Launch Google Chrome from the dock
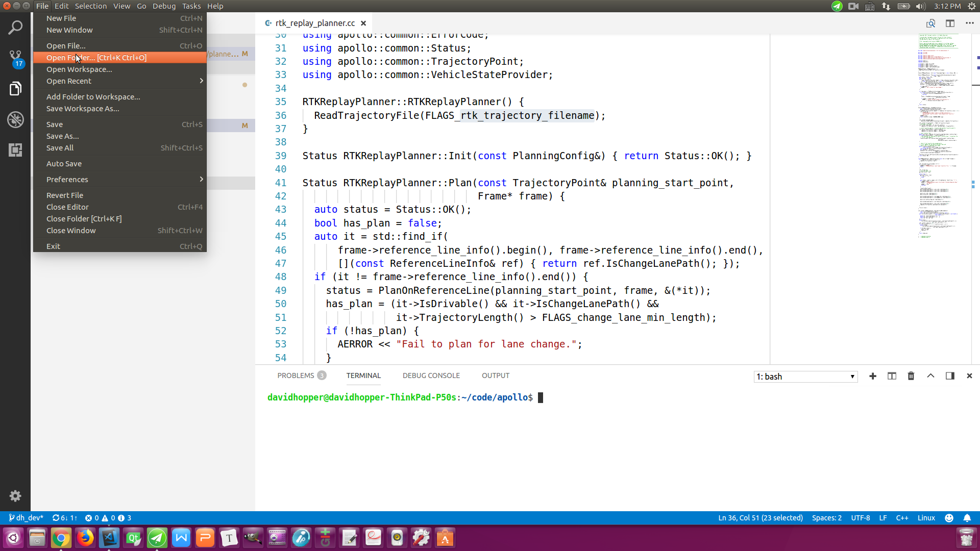This screenshot has height=551, width=980. pos(61,538)
